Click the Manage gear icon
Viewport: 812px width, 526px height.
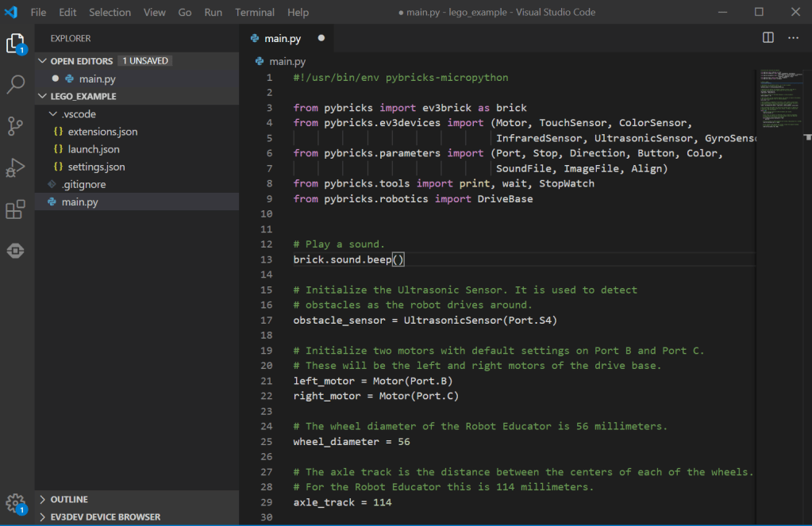coord(15,502)
